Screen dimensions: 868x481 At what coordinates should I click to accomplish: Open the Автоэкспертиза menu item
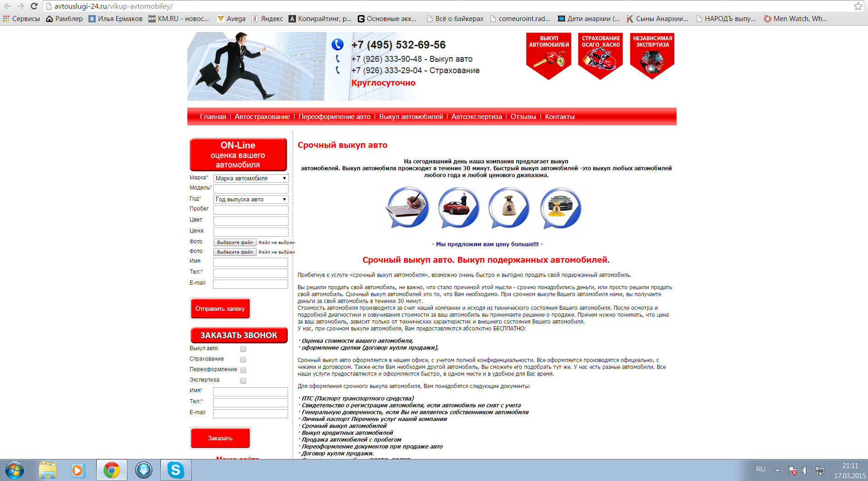[x=477, y=117]
